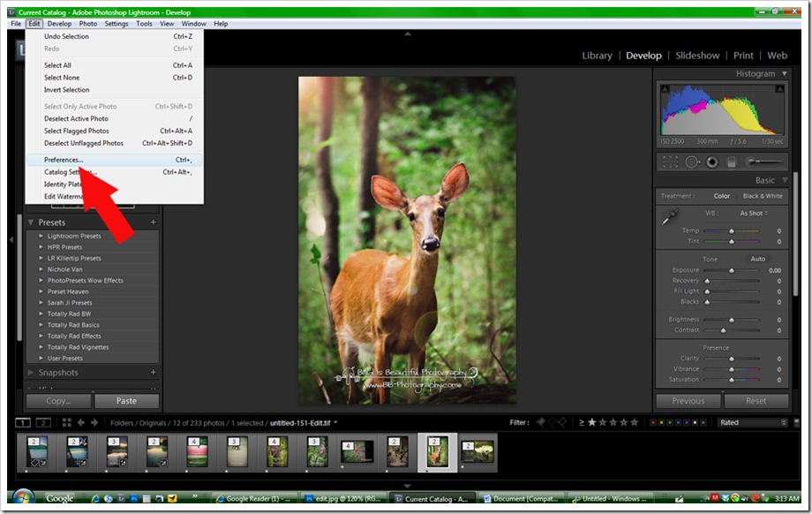This screenshot has width=812, height=514.
Task: Pick the White Balance Selector eyedropper
Action: pyautogui.click(x=670, y=215)
